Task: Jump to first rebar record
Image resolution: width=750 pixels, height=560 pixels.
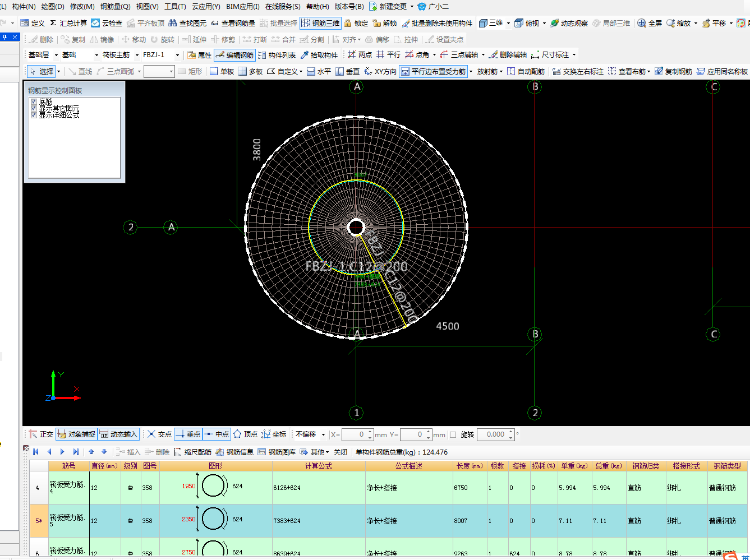Action: (36, 452)
